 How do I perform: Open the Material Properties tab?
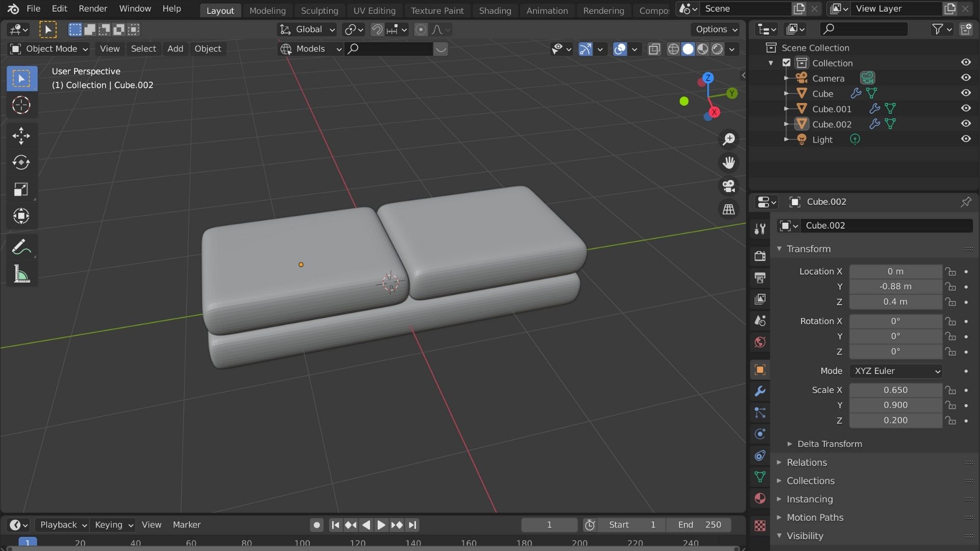pos(759,498)
